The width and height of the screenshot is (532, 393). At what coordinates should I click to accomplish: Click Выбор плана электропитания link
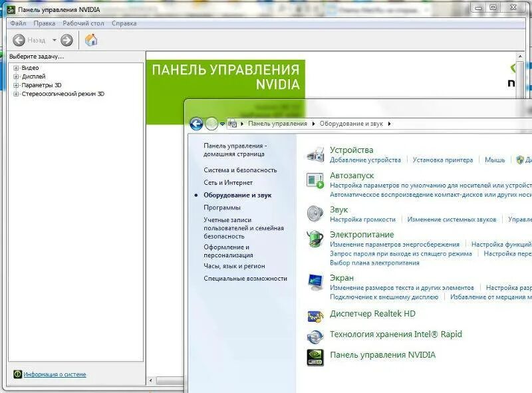(x=374, y=263)
